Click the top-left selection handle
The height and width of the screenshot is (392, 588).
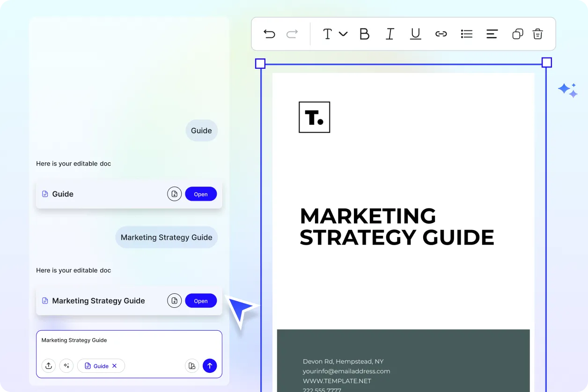pos(260,63)
